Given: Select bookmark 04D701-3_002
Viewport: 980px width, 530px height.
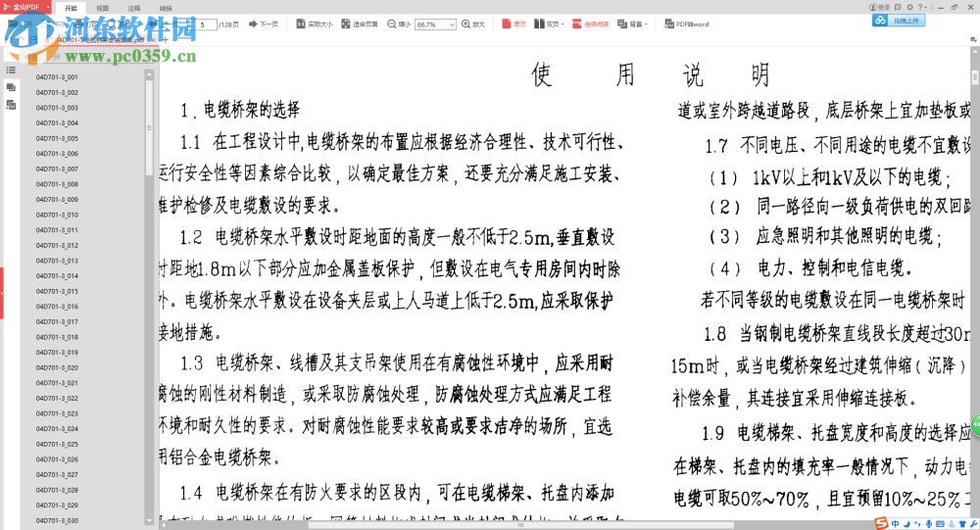Looking at the screenshot, I should [57, 92].
